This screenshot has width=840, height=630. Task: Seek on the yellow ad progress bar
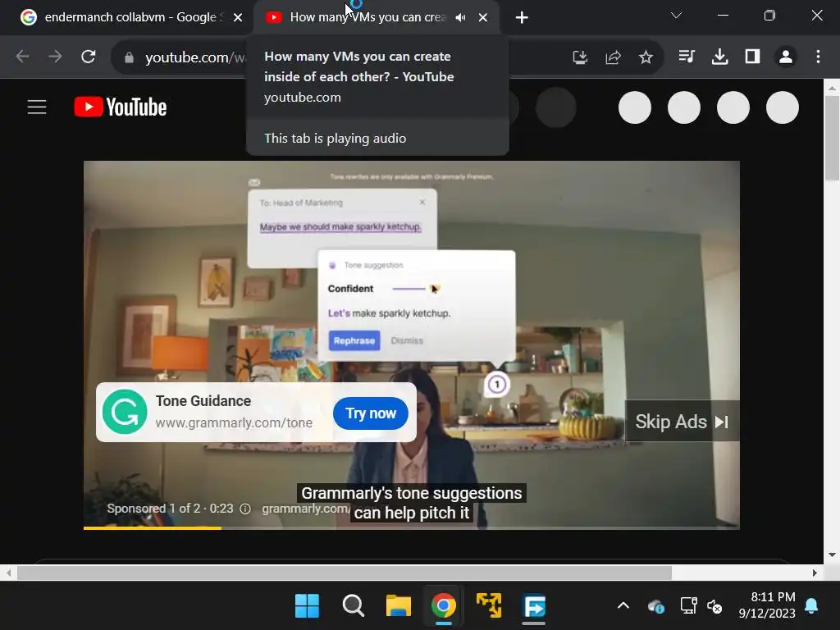[x=153, y=528]
